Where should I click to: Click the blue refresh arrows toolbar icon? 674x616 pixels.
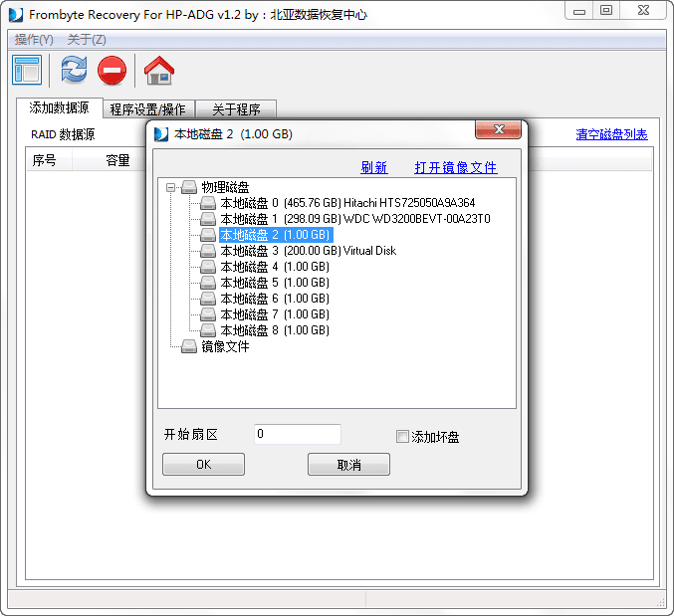pos(74,69)
